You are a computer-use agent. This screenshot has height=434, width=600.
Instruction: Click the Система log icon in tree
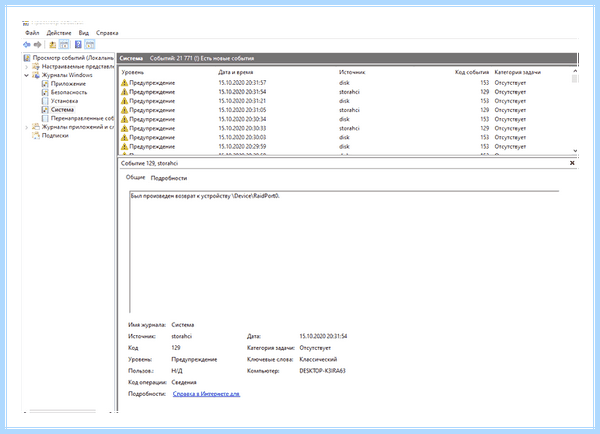pyautogui.click(x=45, y=109)
